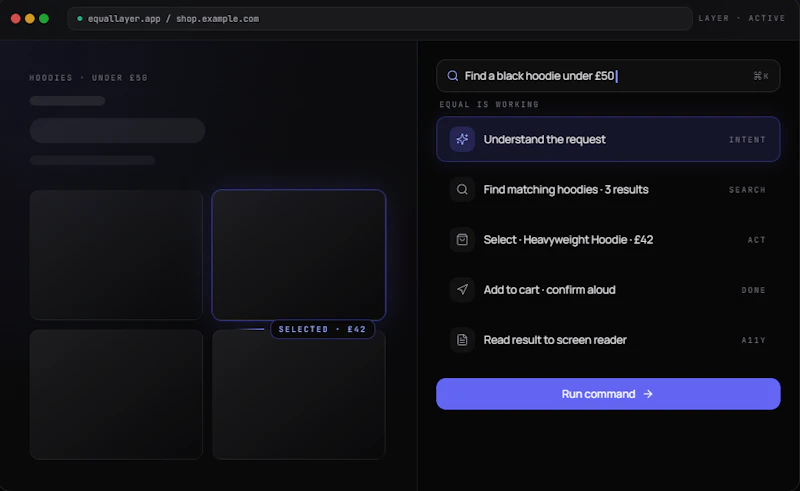Run the command with the purple button
The width and height of the screenshot is (800, 491).
pyautogui.click(x=608, y=394)
